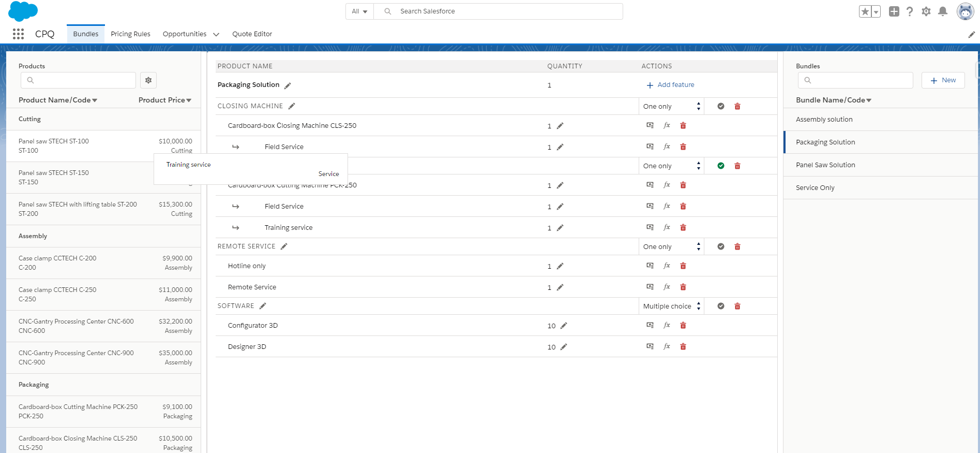980x453 pixels.
Task: Open the global actions plus icon
Action: [x=894, y=11]
